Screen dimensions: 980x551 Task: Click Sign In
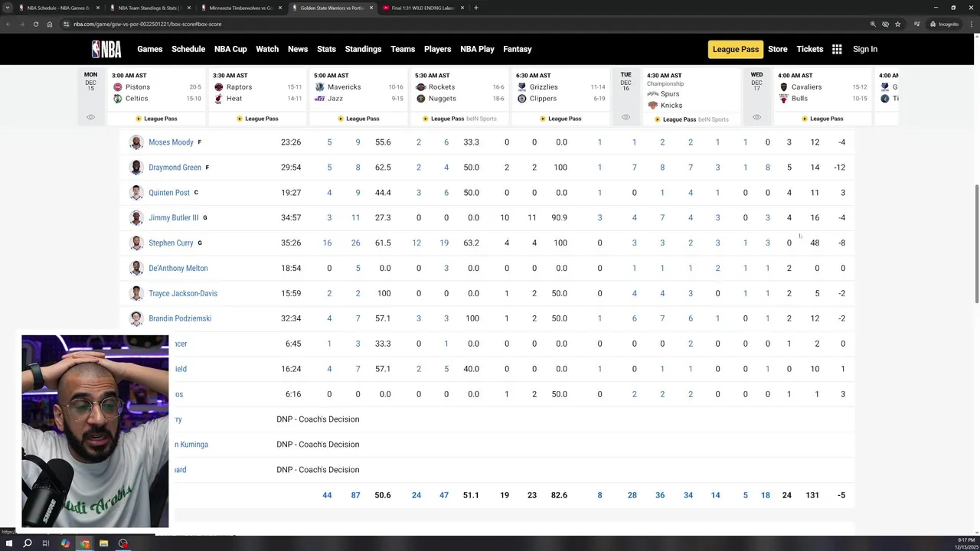(x=865, y=49)
